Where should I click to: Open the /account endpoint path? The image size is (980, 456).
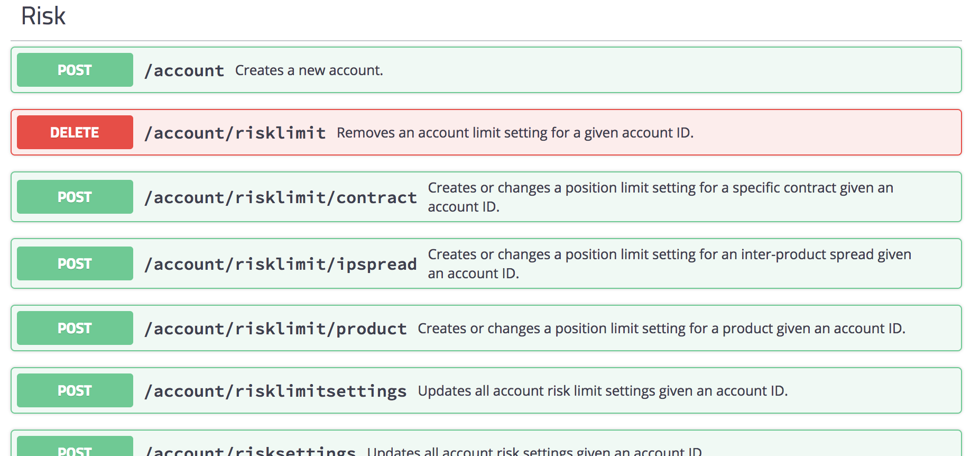(184, 70)
